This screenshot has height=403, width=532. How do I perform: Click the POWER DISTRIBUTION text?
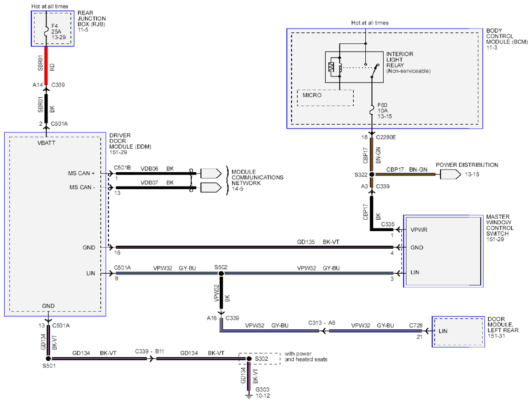467,165
